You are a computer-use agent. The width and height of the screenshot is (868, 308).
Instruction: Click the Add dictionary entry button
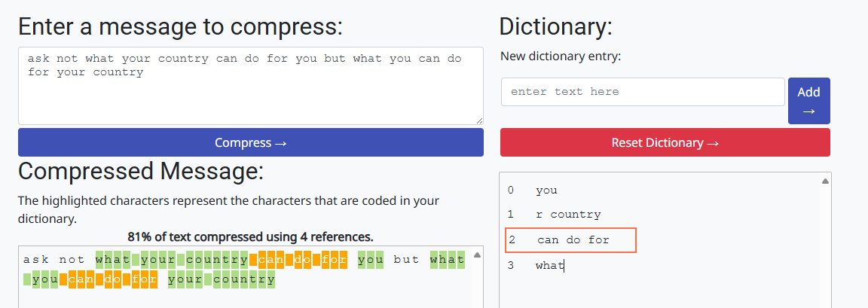click(x=808, y=101)
